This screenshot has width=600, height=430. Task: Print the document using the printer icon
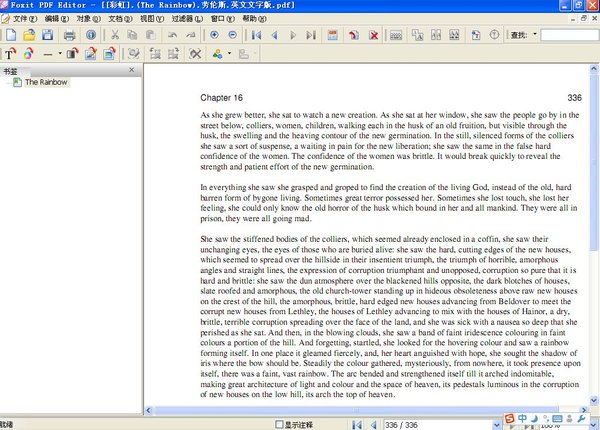pyautogui.click(x=69, y=35)
